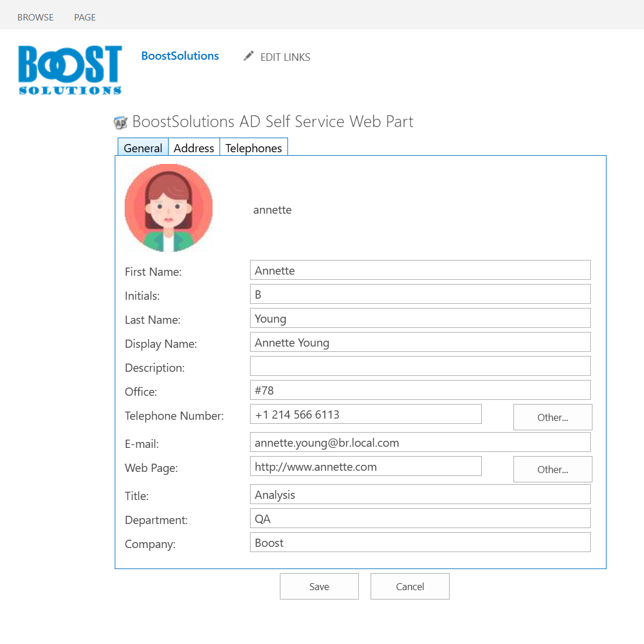Click the Office: label
Viewport: 644px width, 644px height.
[x=141, y=392]
